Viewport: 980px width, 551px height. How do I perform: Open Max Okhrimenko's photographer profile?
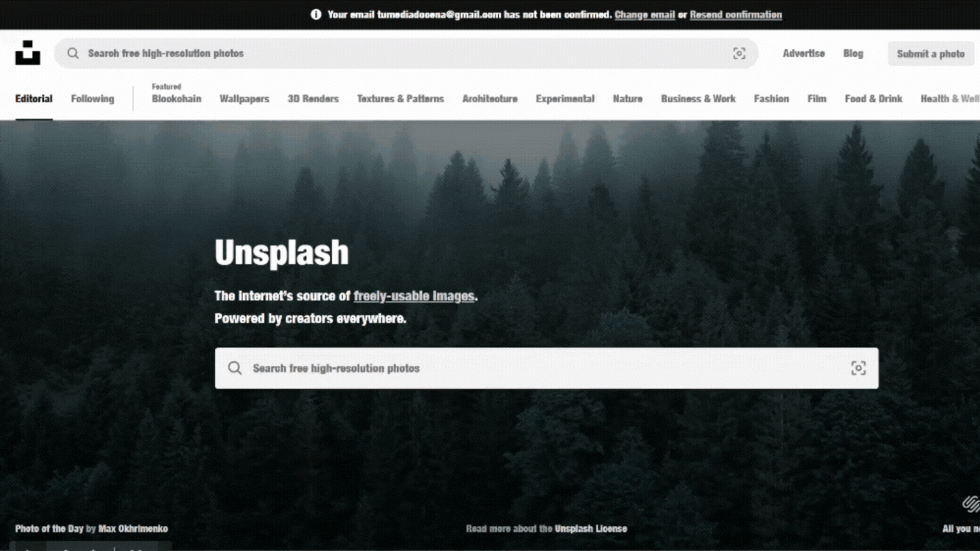(133, 529)
